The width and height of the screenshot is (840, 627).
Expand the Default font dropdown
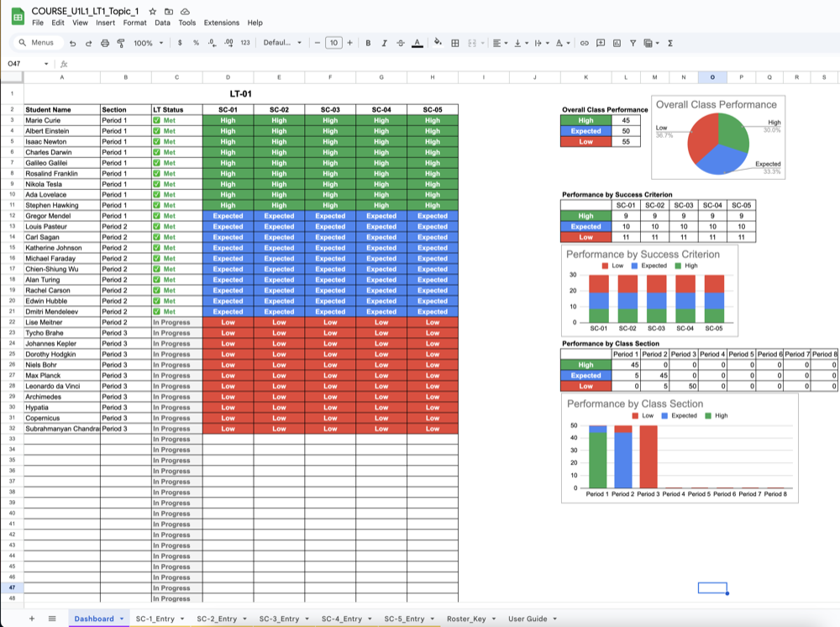(282, 43)
